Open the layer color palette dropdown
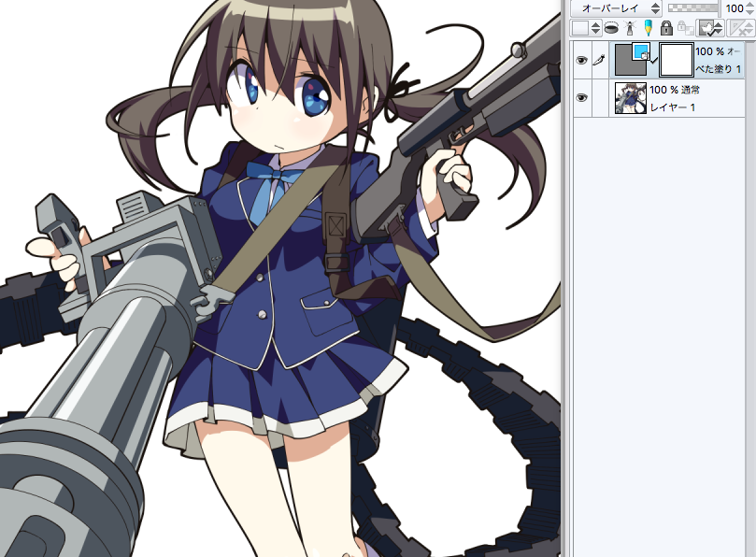 click(585, 28)
